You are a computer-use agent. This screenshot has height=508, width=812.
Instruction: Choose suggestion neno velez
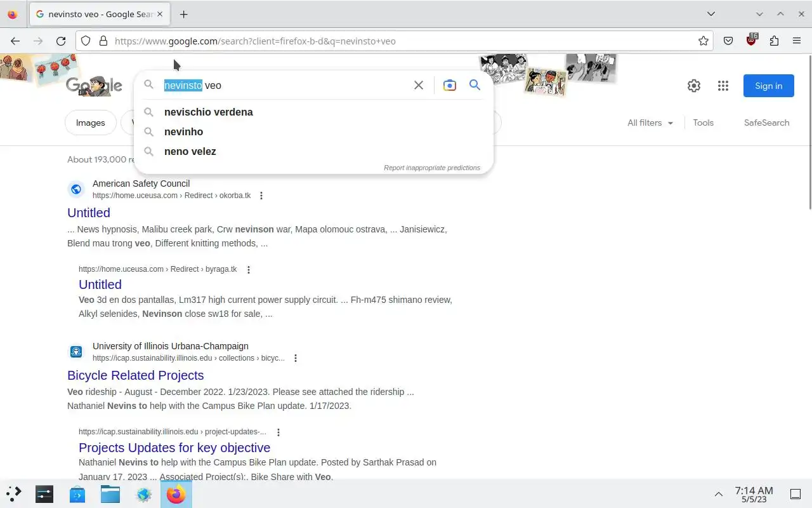point(190,151)
